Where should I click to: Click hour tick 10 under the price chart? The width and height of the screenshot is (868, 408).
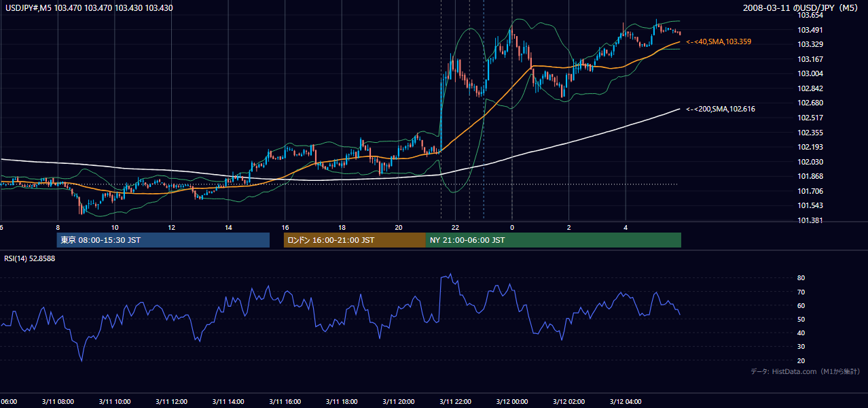tap(115, 228)
